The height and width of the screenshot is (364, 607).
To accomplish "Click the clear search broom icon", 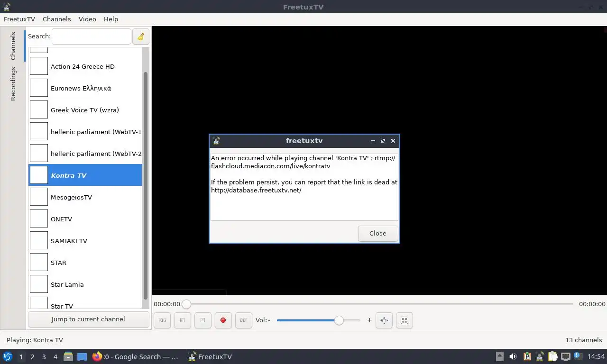I will point(141,36).
